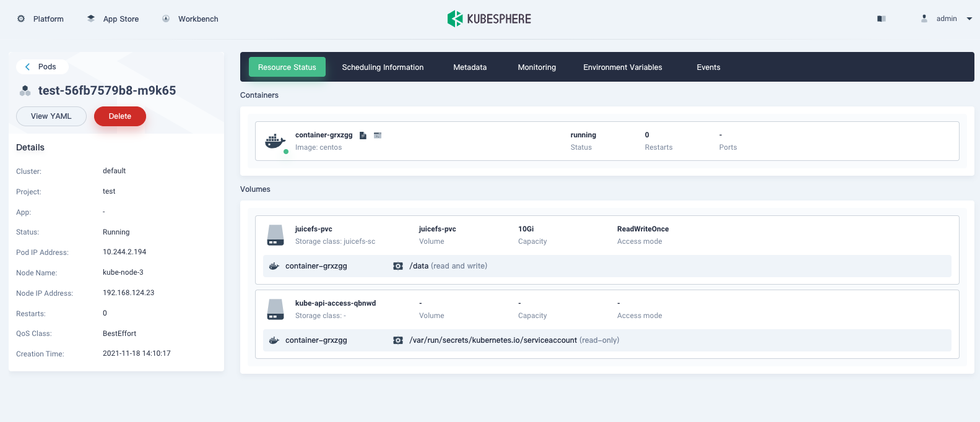
Task: Open the Scheduling Information tab
Action: pyautogui.click(x=383, y=67)
